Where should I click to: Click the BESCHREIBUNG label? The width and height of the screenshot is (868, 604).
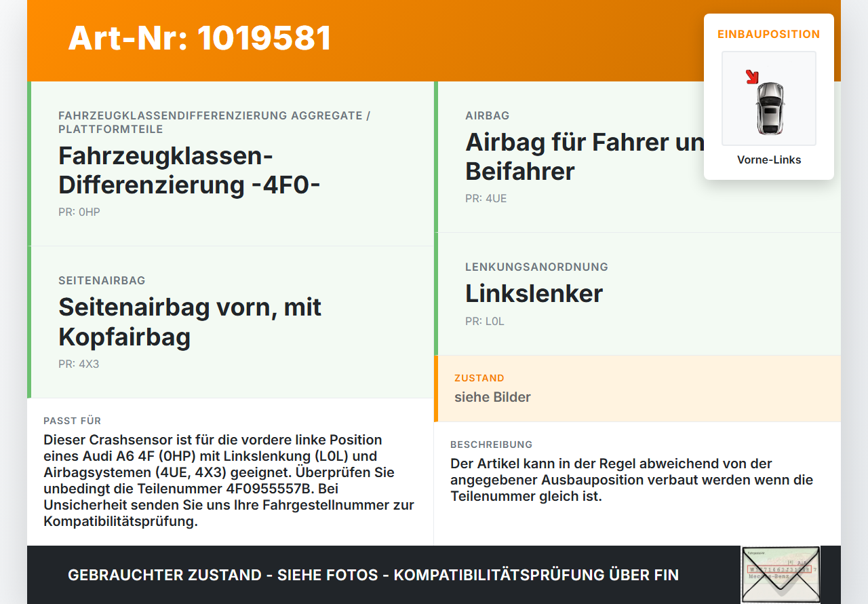tap(492, 445)
